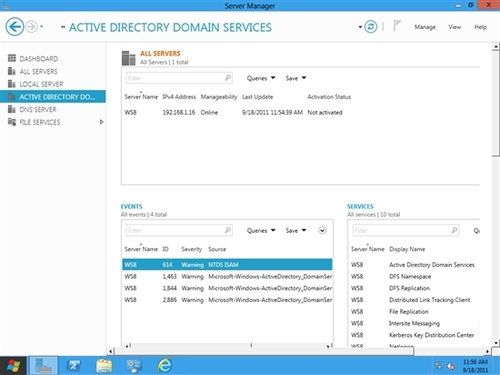
Task: Open Queries dropdown in All Servers
Action: point(261,78)
